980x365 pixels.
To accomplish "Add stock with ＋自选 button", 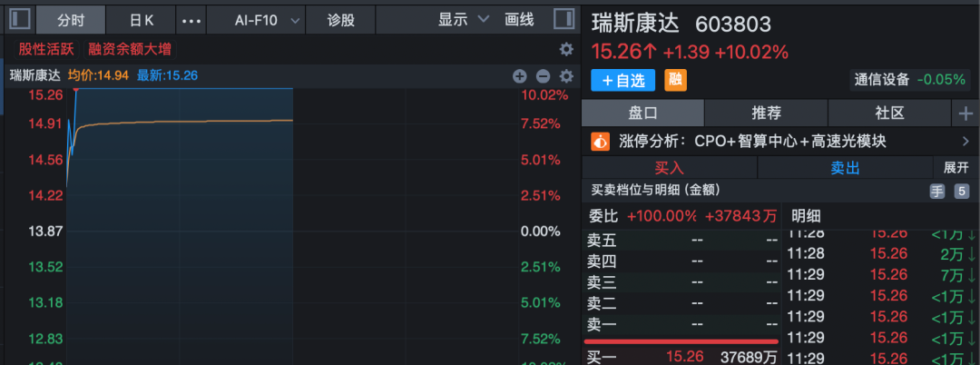I will [x=623, y=80].
